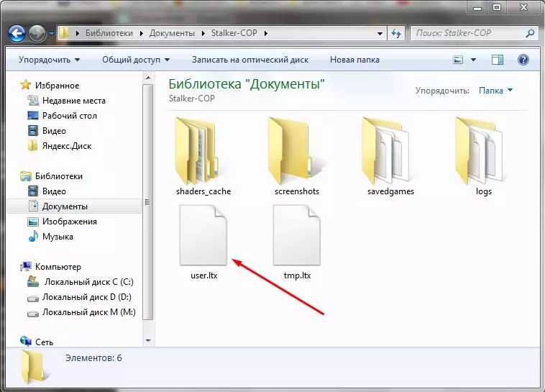
Task: Change view with the view icon
Action: [x=458, y=60]
